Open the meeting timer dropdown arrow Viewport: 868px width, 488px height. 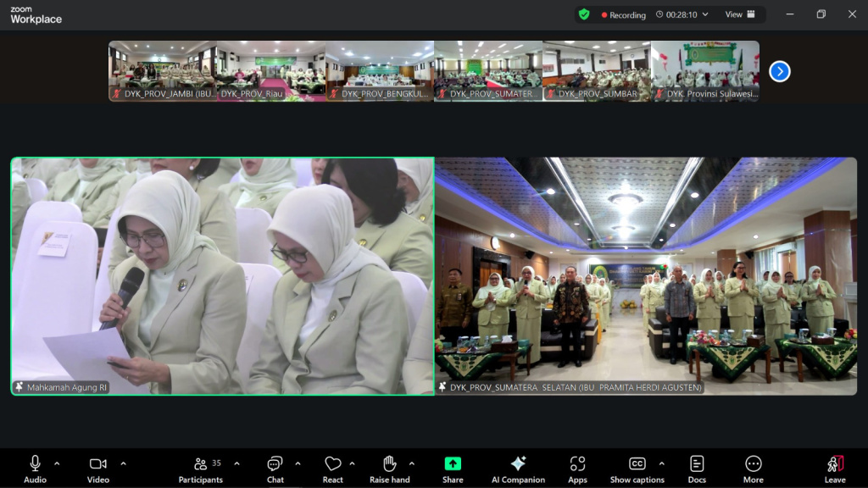point(704,14)
